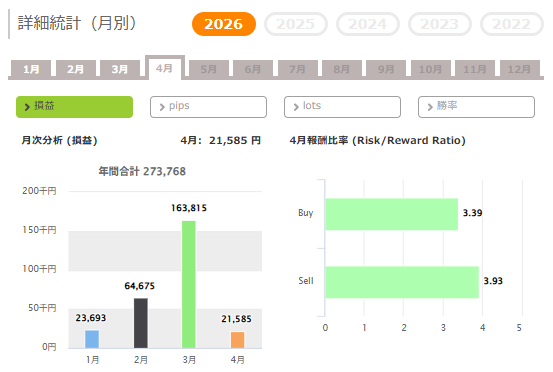This screenshot has height=372, width=553.
Task: Open the 1月 month tab
Action: [31, 69]
